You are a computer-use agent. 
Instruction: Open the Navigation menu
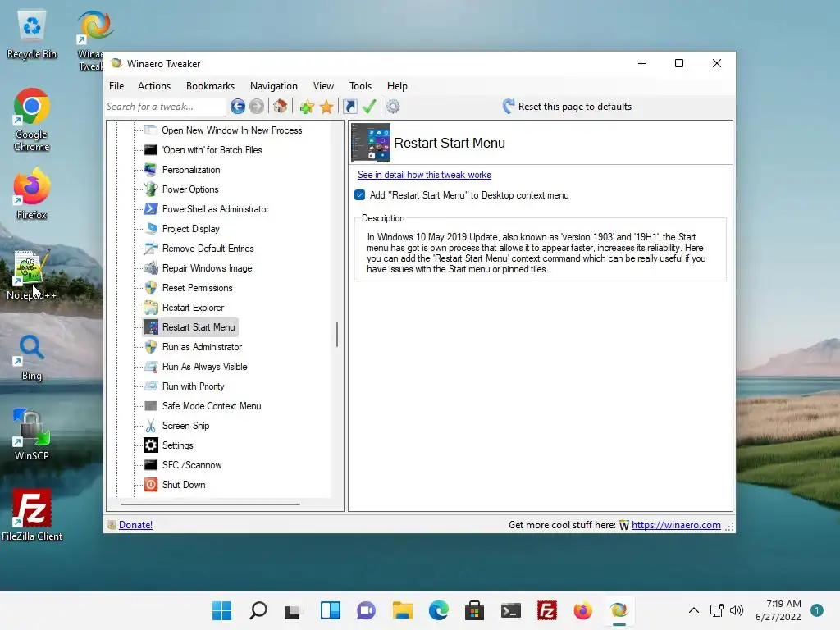tap(273, 85)
